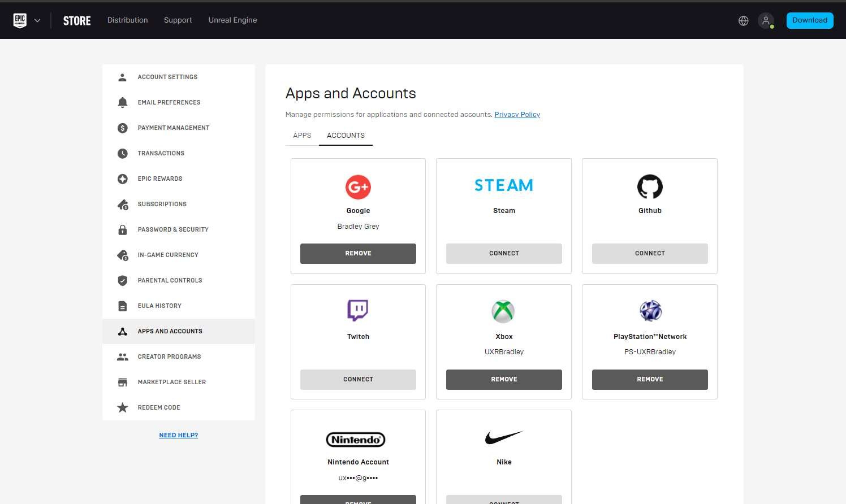Open Payment Management in sidebar

[179, 128]
